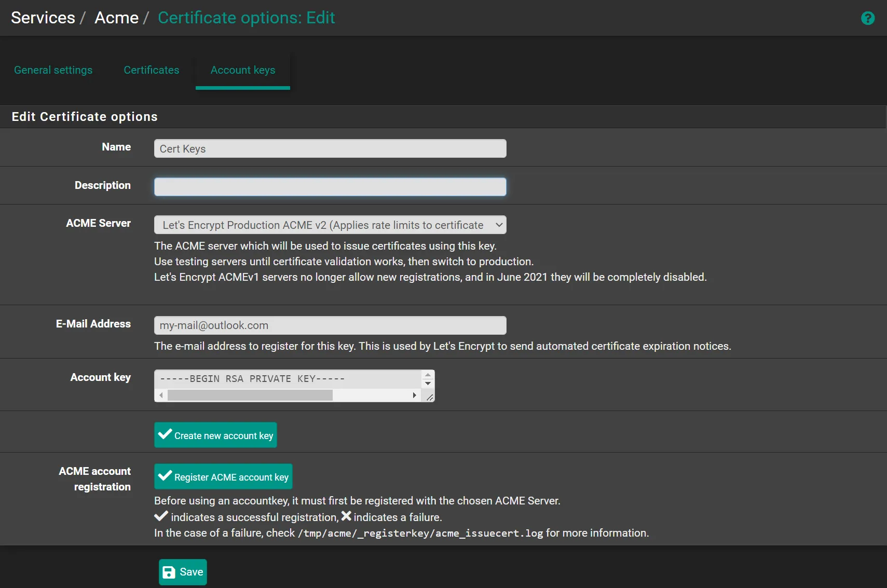
Task: Switch to the General settings tab
Action: coord(53,70)
